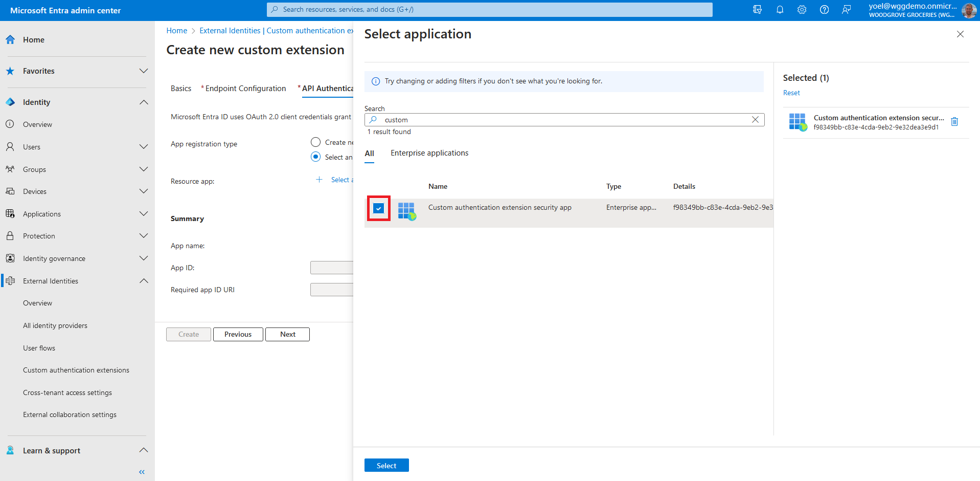Choose the Select an existing app radio button
The width and height of the screenshot is (980, 481).
pos(316,157)
